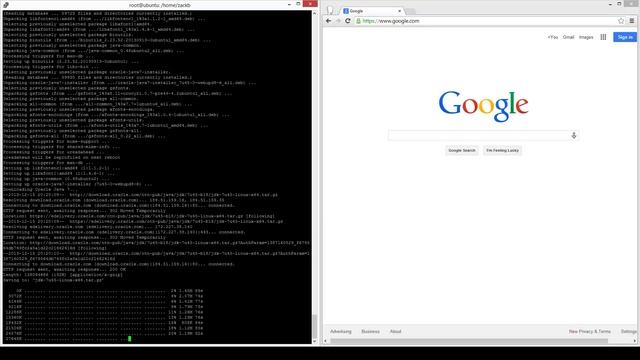Screen dimensions: 640x360
Task: Maximize the PuTTY terminal window
Action: click(298, 4)
